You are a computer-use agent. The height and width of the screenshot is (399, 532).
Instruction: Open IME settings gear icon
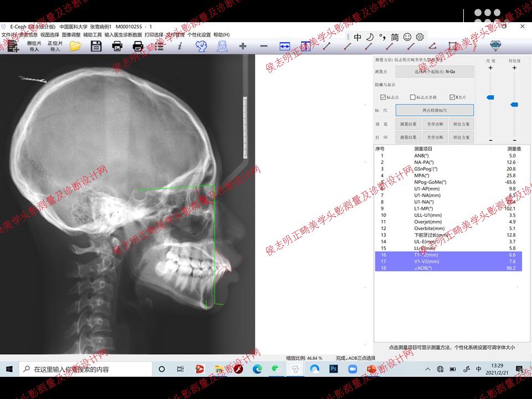[420, 37]
